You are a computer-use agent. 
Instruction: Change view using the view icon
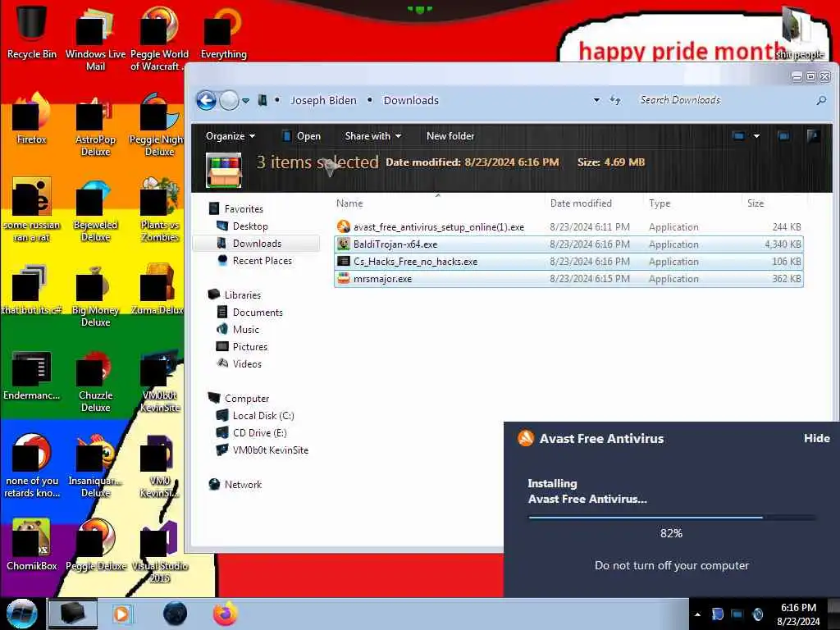point(739,136)
